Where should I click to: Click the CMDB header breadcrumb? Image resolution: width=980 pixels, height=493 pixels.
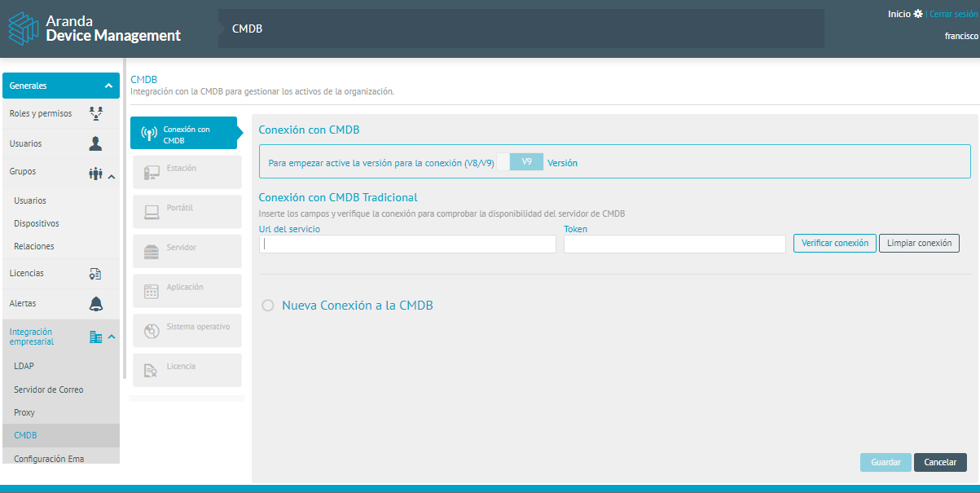point(247,29)
